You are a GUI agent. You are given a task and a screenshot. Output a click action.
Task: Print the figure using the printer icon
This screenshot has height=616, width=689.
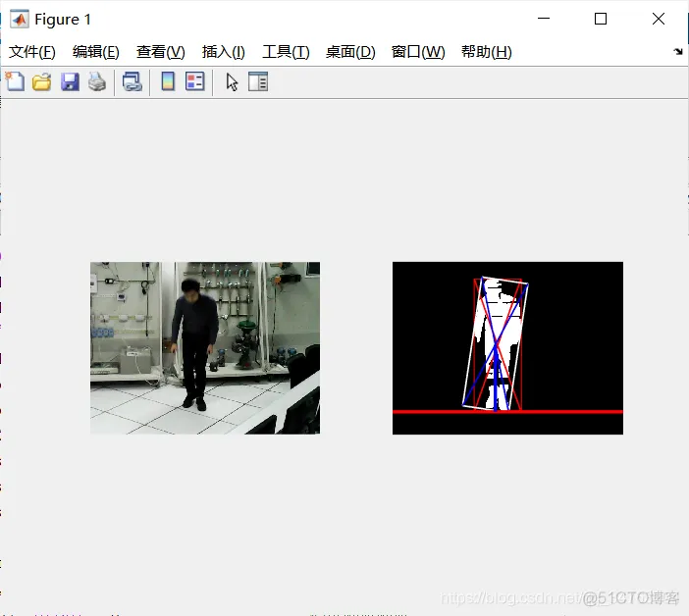tap(97, 81)
